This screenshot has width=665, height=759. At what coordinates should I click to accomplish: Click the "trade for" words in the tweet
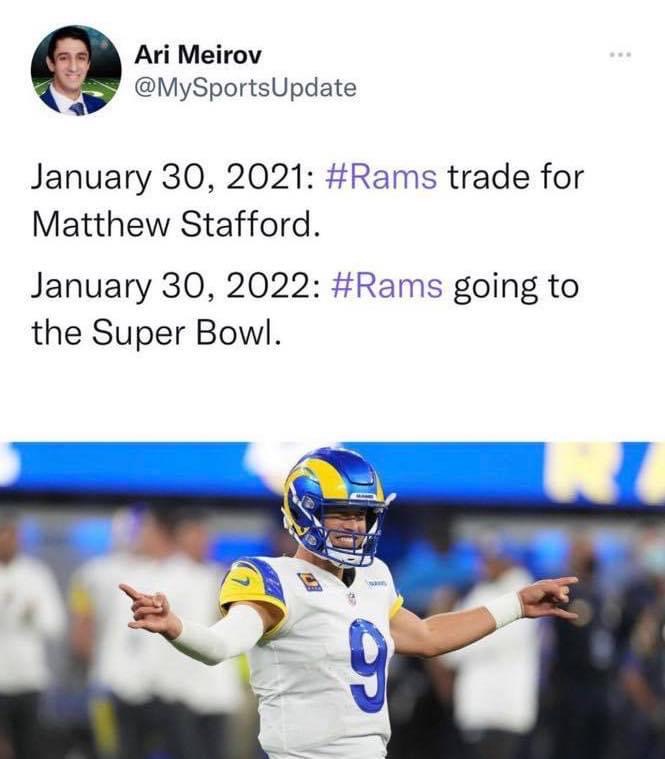515,178
